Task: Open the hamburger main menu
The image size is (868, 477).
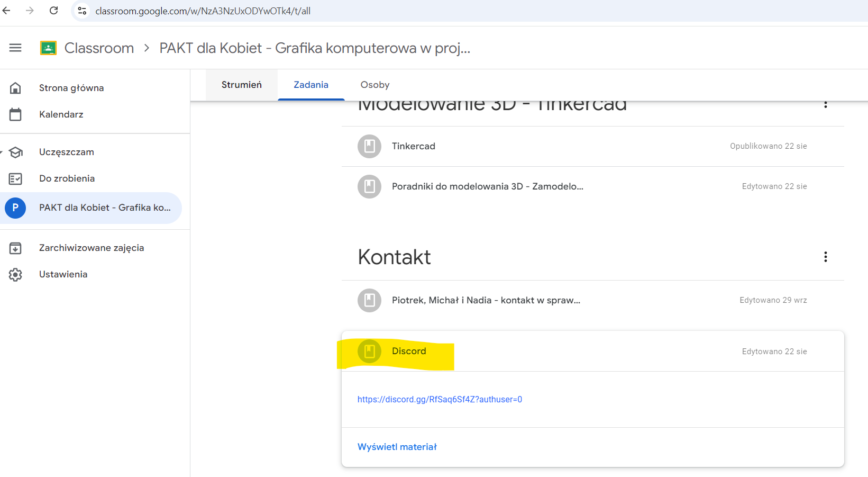Action: coord(15,48)
